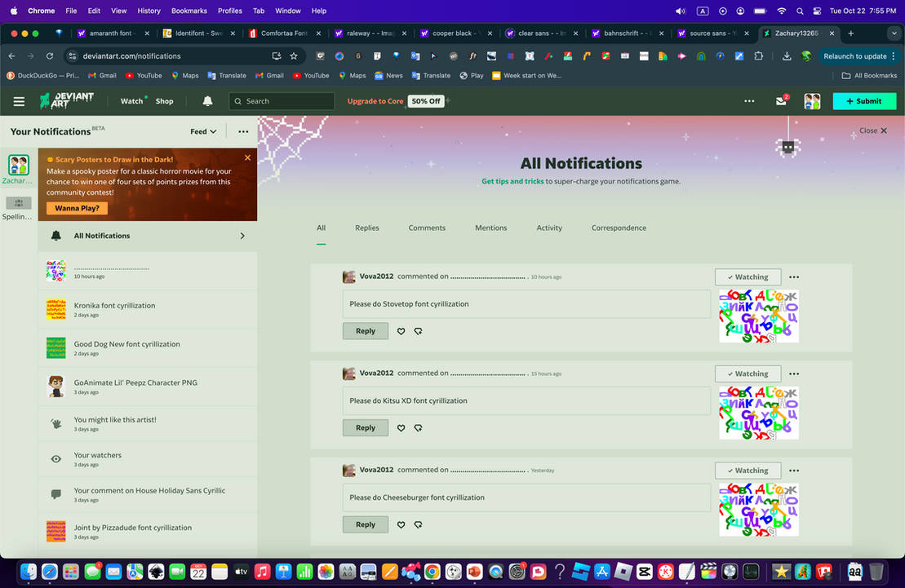905x588 pixels.
Task: Click the Cyrillic artwork thumbnail on first comment
Action: pyautogui.click(x=758, y=316)
